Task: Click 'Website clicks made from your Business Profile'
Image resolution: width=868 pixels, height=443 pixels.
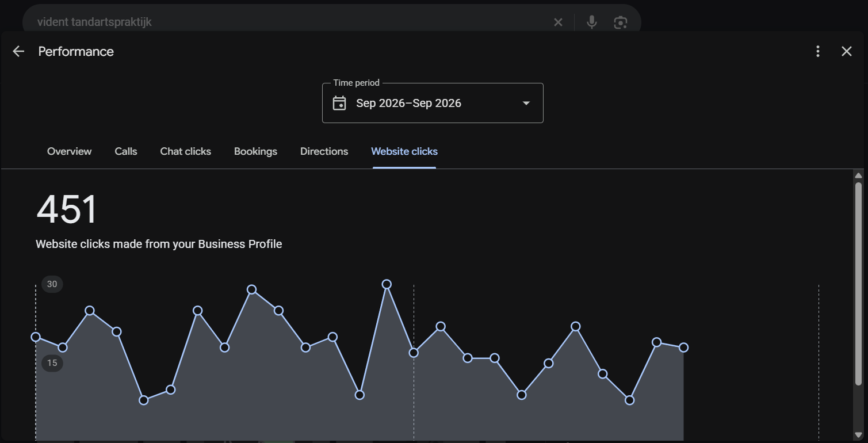Action: click(x=159, y=244)
